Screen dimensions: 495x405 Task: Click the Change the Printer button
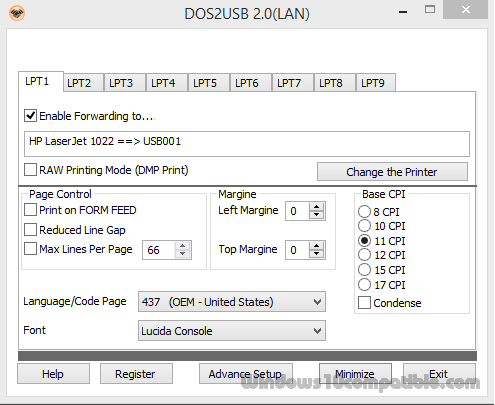click(x=392, y=172)
